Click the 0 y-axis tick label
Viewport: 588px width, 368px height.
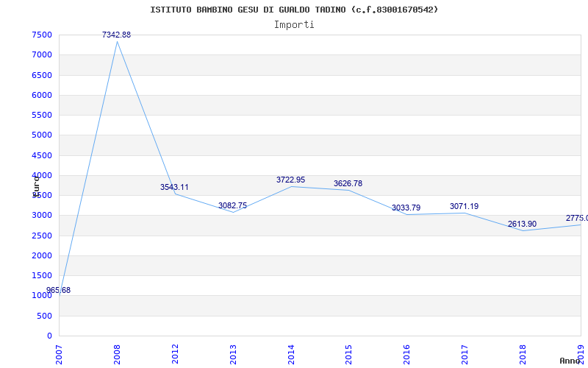point(49,336)
